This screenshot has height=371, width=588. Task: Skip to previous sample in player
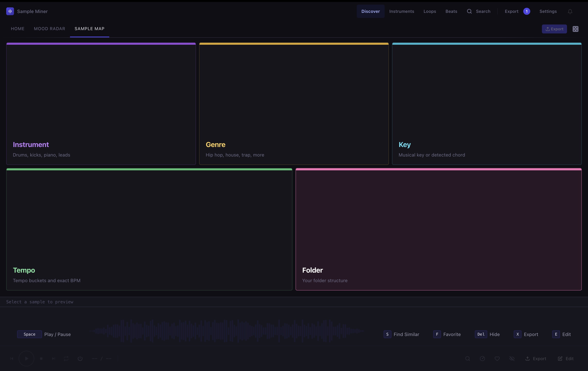click(12, 359)
